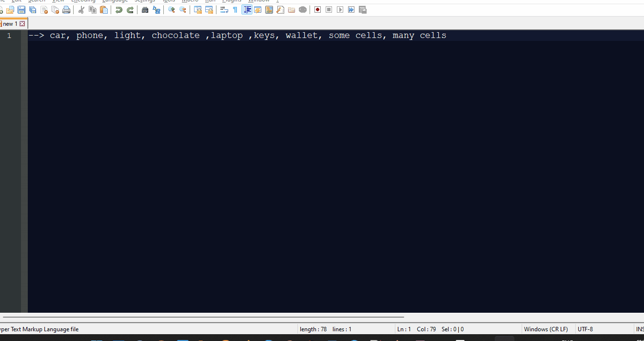Redo the change with the green redo arrow
This screenshot has height=341, width=644.
click(x=130, y=10)
